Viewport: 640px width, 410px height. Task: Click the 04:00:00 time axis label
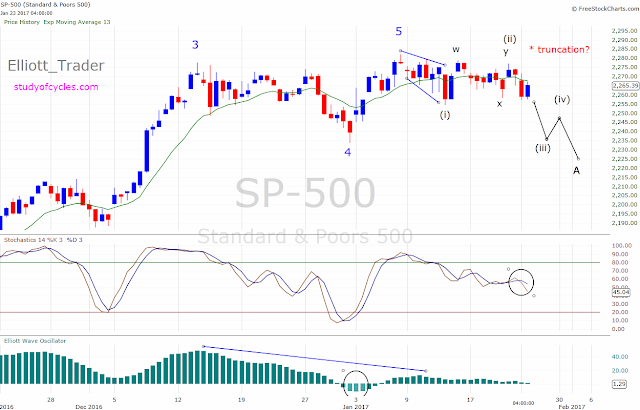coord(523,401)
